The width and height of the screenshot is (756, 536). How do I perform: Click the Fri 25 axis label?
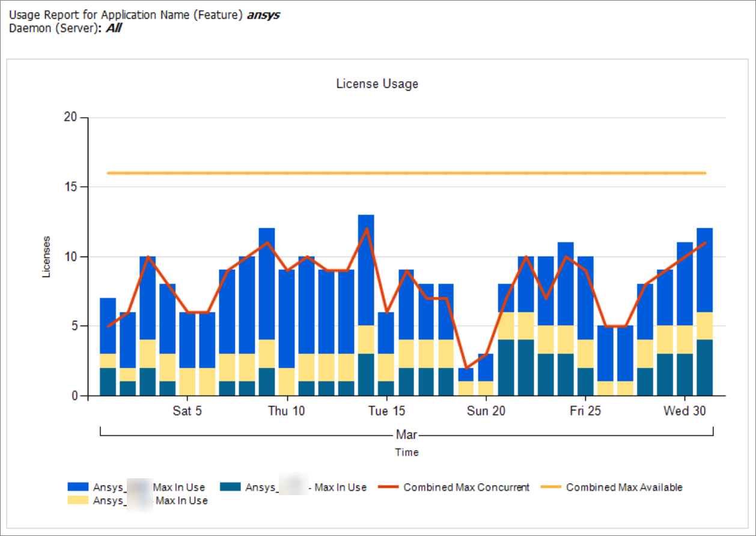point(585,412)
